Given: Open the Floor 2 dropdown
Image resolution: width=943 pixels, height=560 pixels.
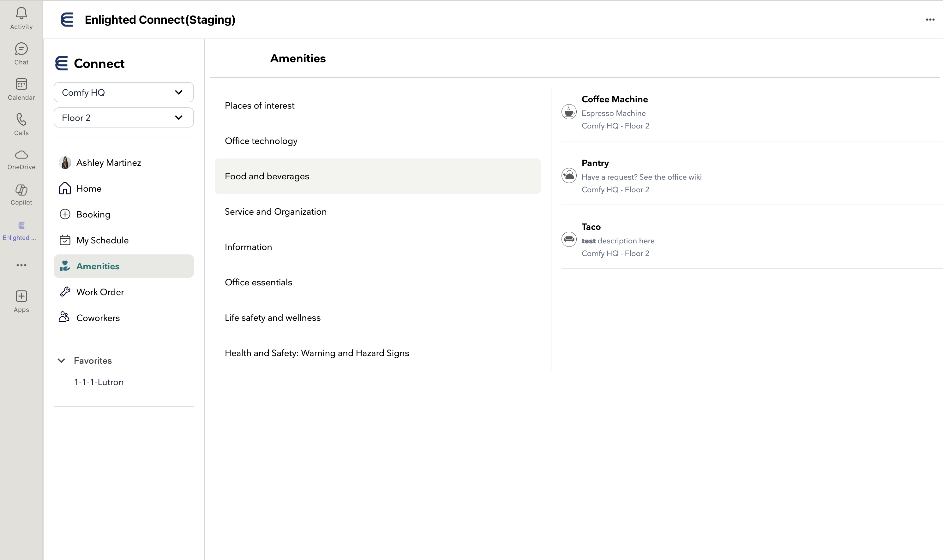Looking at the screenshot, I should pyautogui.click(x=123, y=117).
